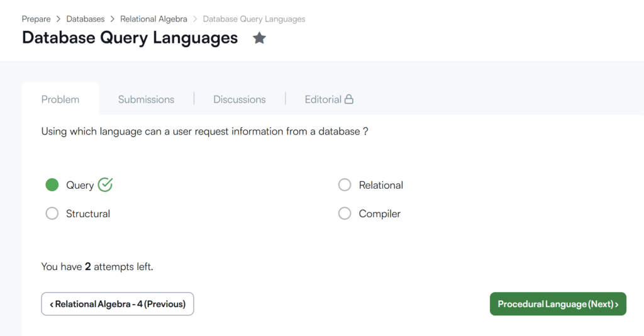Click the chevron after Prepare in breadcrumb
The image size is (644, 336).
[58, 19]
